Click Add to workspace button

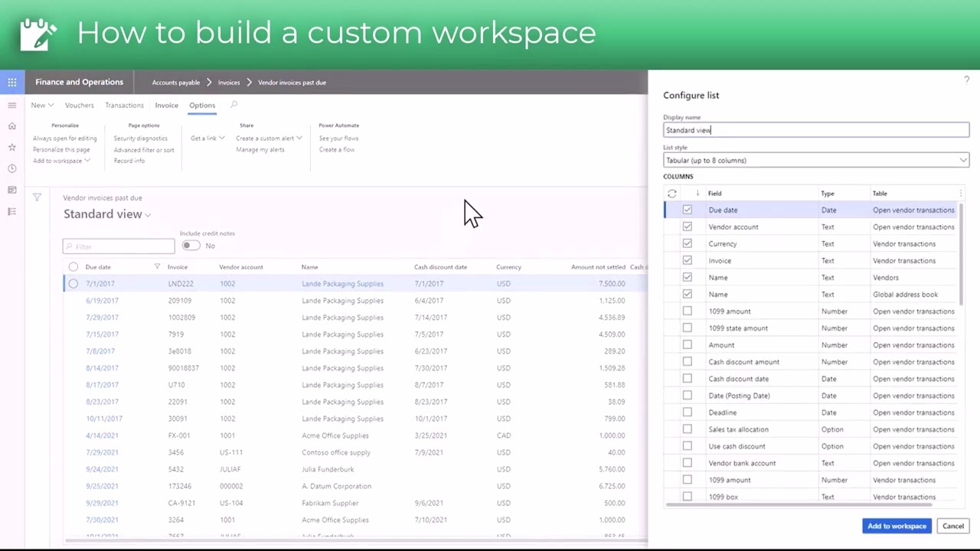[x=897, y=526]
